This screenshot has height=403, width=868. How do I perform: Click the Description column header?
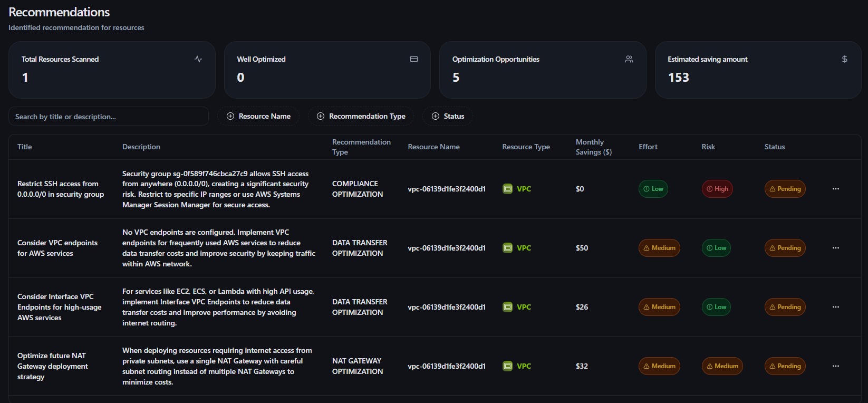click(141, 147)
